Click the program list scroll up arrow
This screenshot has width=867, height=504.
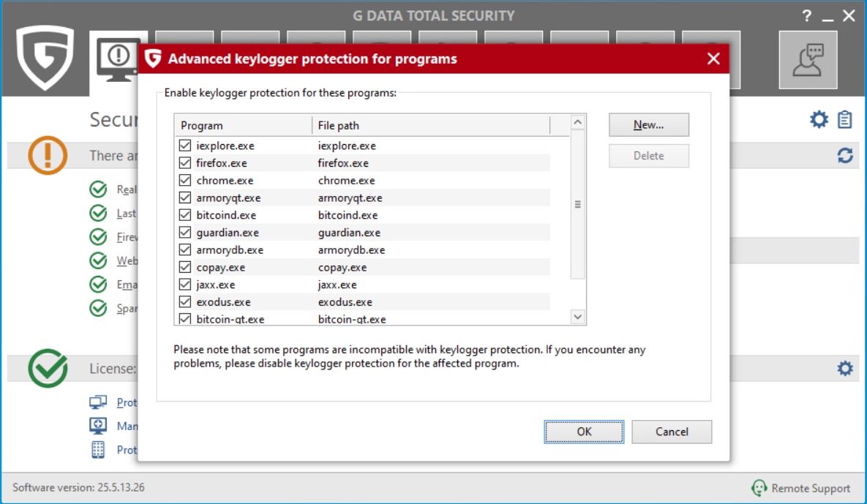point(578,122)
